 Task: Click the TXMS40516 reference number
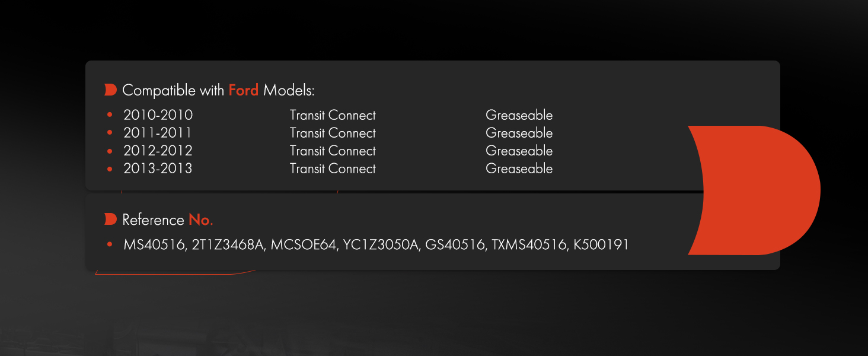529,244
